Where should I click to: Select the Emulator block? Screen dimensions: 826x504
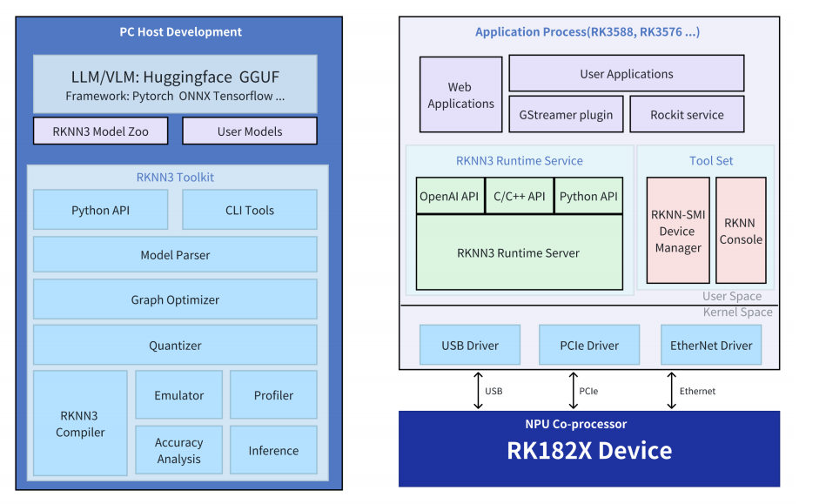coord(179,395)
